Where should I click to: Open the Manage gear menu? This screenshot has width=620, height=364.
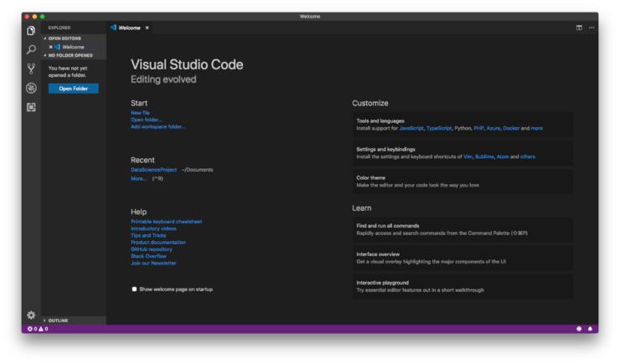click(31, 315)
